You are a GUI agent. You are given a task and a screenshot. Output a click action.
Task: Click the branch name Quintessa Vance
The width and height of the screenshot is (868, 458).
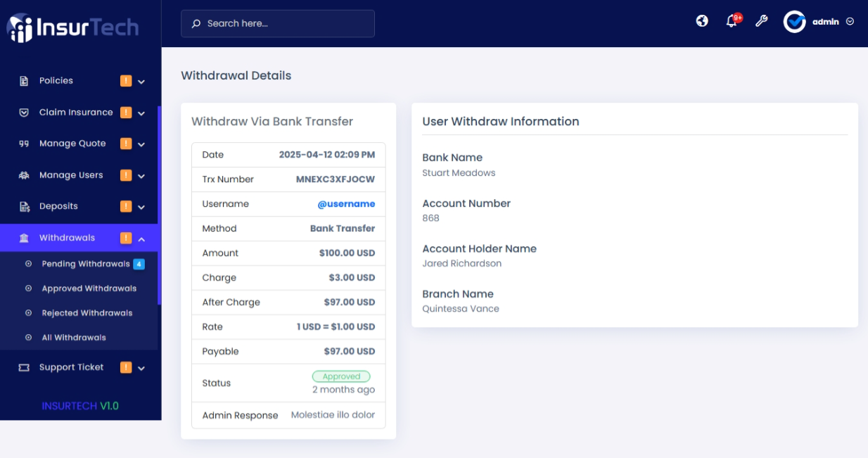click(461, 309)
